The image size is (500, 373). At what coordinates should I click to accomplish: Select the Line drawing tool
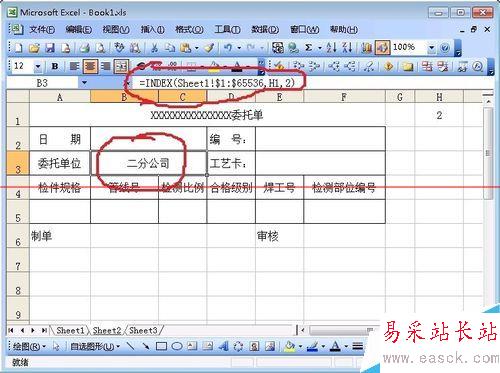[x=130, y=346]
